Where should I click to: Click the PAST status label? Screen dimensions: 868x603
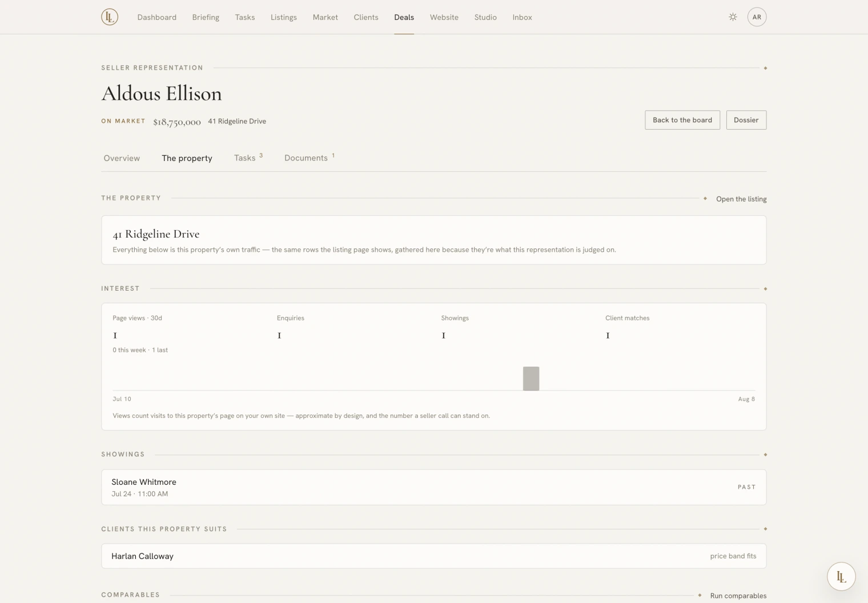click(746, 487)
